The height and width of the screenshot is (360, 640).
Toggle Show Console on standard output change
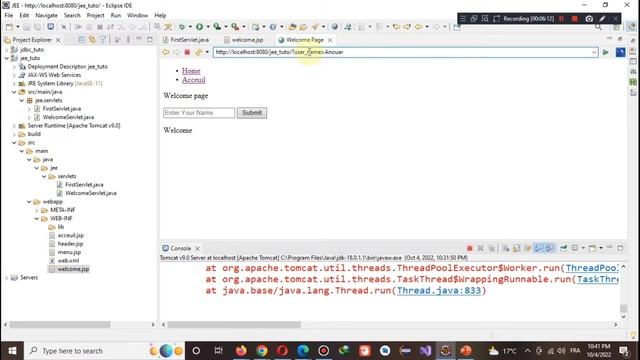click(539, 248)
